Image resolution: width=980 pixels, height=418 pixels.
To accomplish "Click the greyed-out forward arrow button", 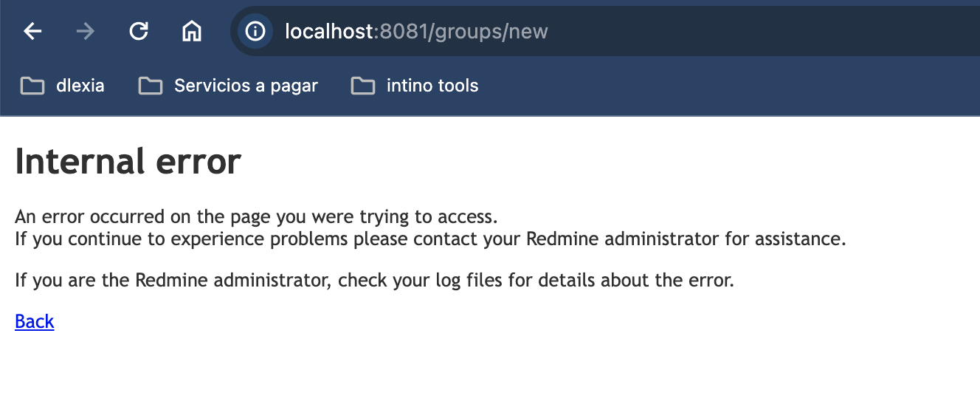I will 86,31.
